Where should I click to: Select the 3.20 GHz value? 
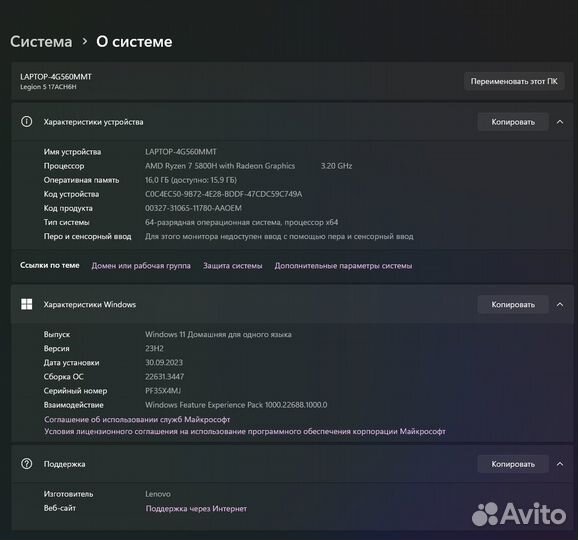point(336,166)
